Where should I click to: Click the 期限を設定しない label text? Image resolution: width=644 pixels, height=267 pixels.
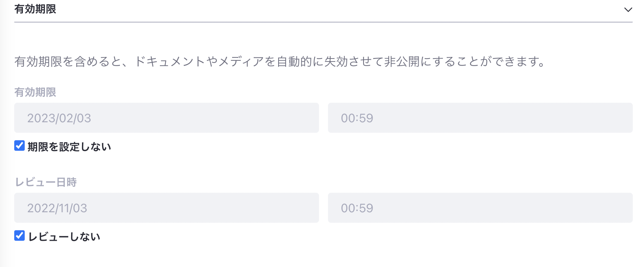pos(69,147)
